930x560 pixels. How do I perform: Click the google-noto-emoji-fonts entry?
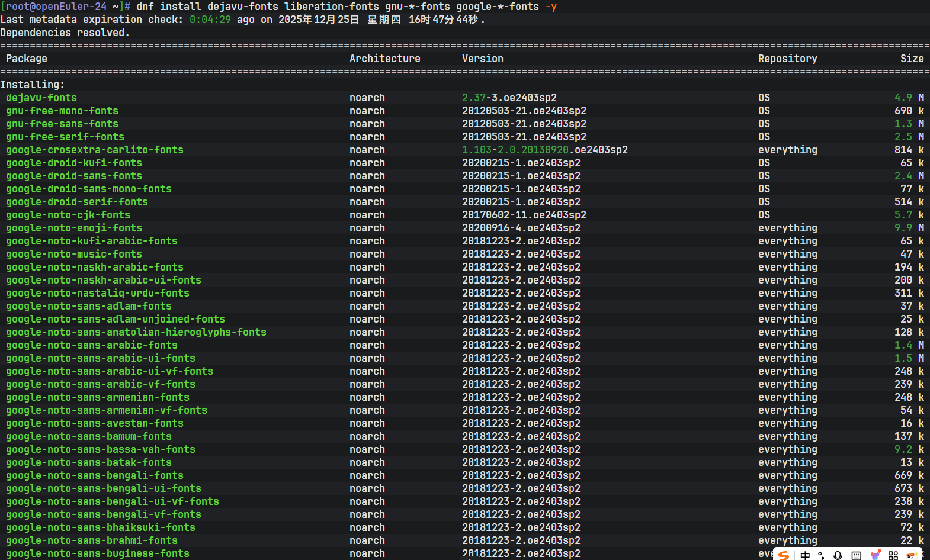(x=74, y=228)
